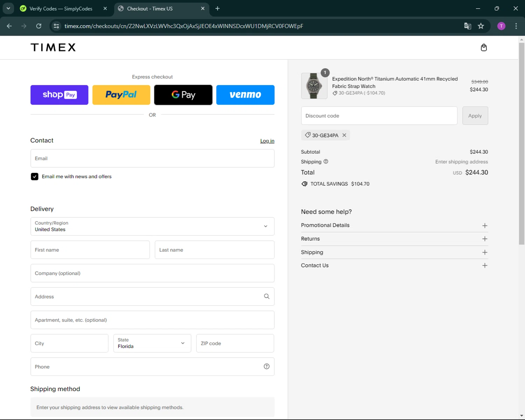The width and height of the screenshot is (525, 420).
Task: Select the Checkout Timex US tab
Action: coord(161,8)
